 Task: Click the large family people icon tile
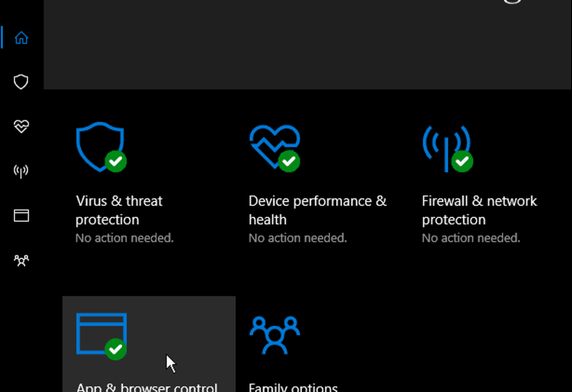tap(275, 334)
